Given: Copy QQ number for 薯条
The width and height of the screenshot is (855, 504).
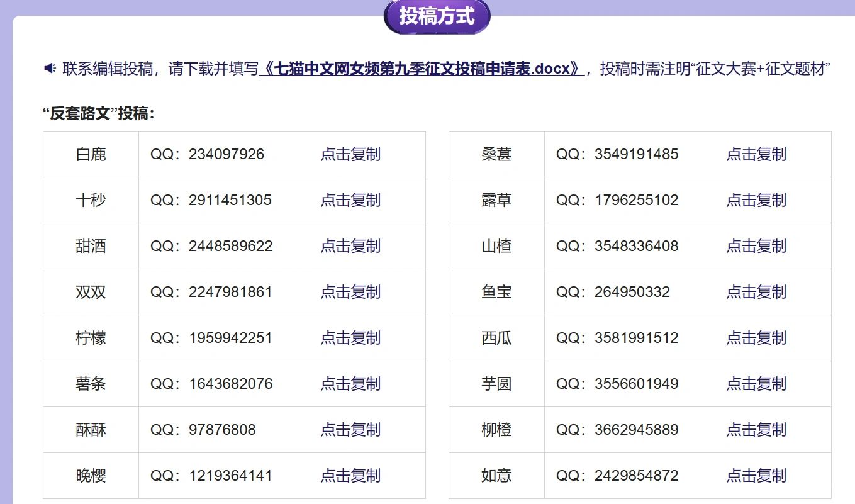Looking at the screenshot, I should 350,384.
